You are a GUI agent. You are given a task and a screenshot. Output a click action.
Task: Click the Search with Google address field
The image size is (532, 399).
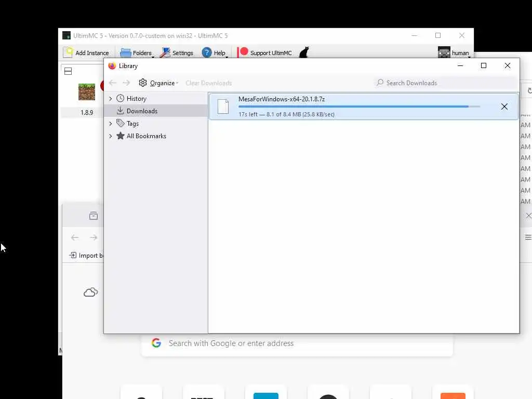pyautogui.click(x=297, y=343)
